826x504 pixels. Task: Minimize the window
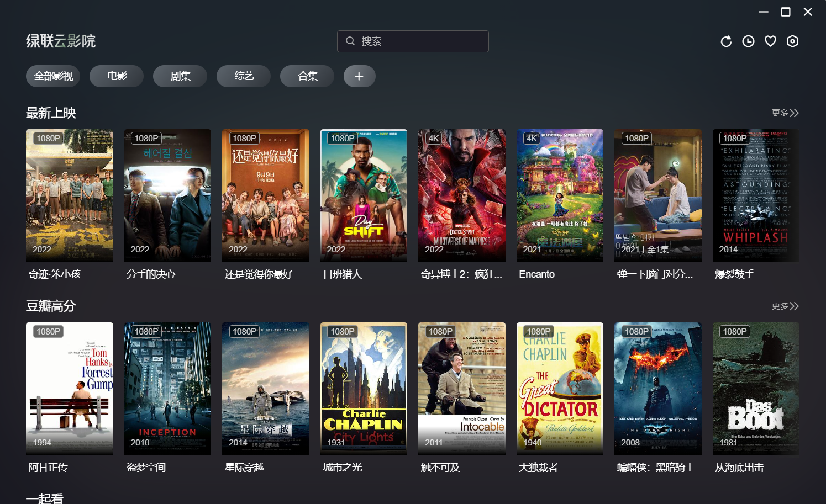pyautogui.click(x=764, y=12)
